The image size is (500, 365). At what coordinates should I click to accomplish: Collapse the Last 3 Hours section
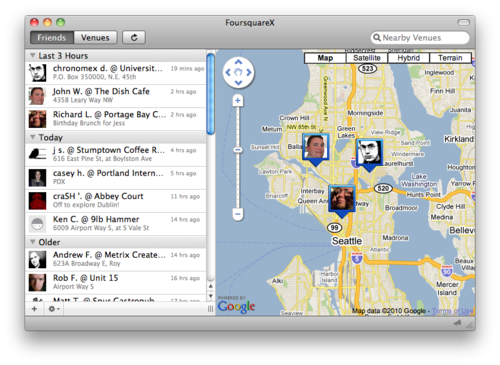coord(32,55)
